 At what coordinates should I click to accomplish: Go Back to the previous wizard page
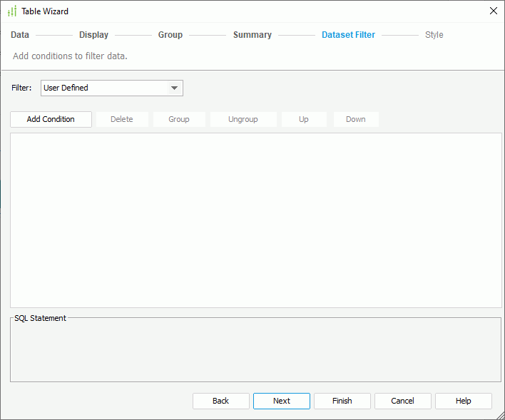pyautogui.click(x=220, y=401)
